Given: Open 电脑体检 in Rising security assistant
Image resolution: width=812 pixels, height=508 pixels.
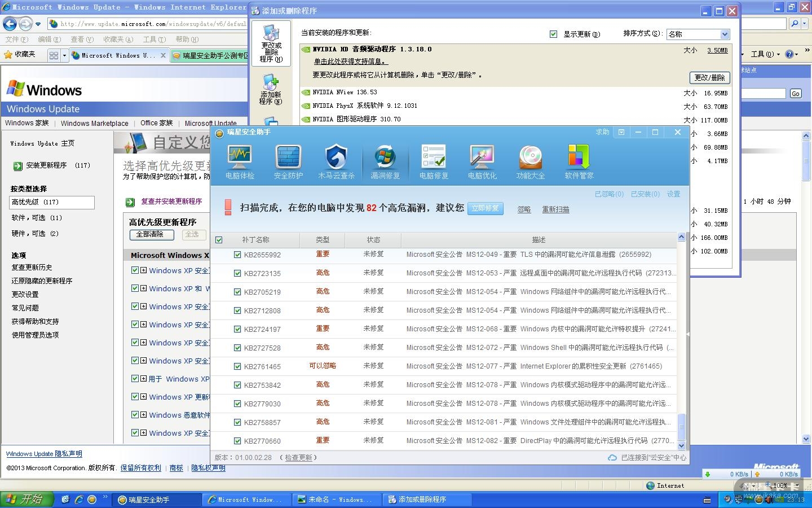Looking at the screenshot, I should click(240, 162).
